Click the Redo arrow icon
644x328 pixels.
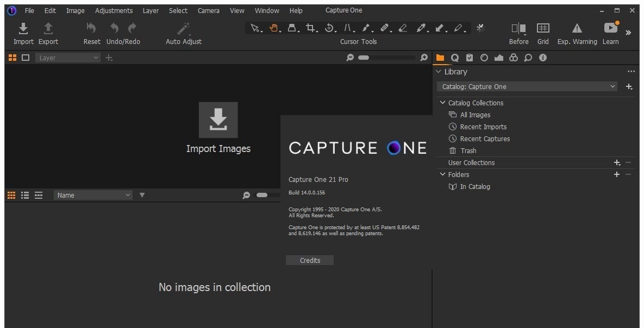click(132, 28)
